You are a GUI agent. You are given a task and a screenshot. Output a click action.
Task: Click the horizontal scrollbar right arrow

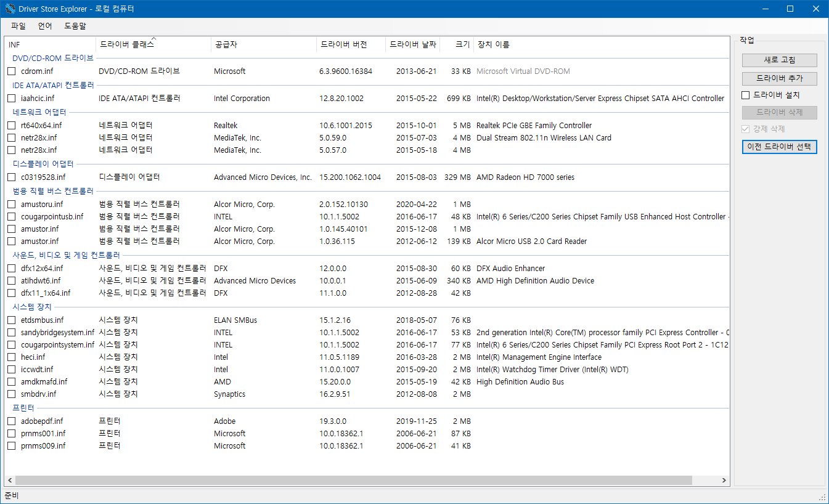(724, 481)
